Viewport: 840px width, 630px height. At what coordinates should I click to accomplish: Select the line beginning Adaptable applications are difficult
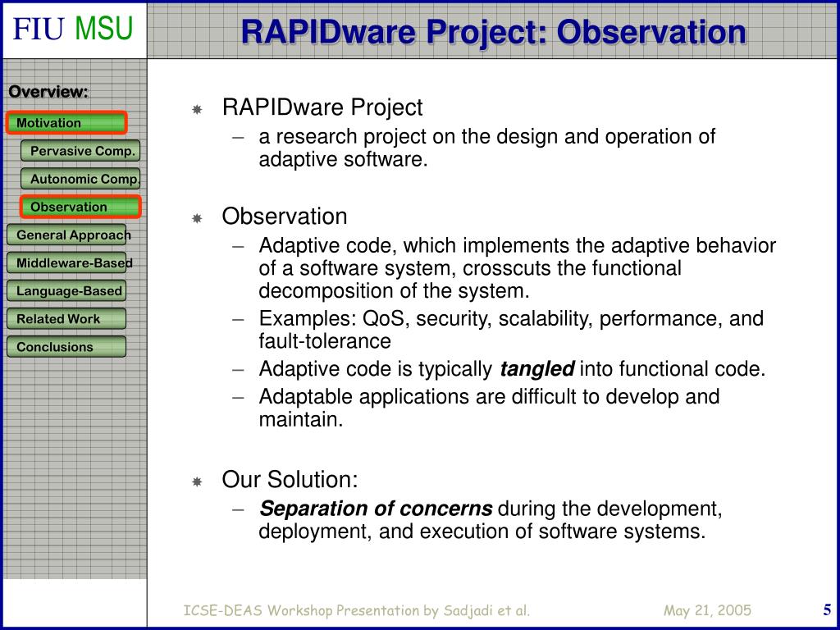point(489,397)
